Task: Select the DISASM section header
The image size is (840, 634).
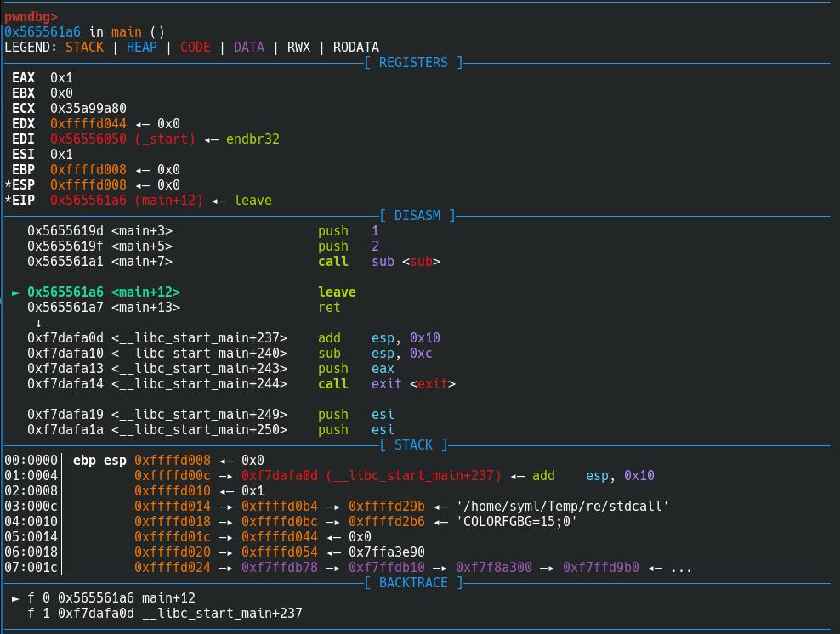Action: (x=417, y=216)
